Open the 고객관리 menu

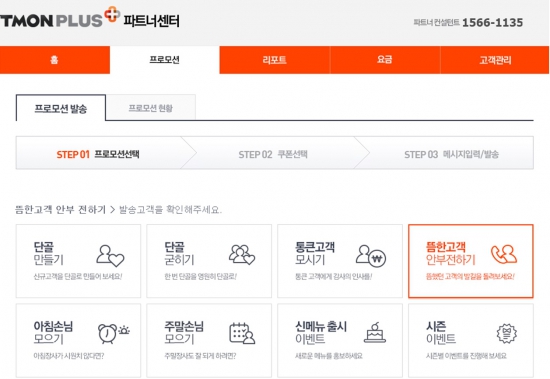click(495, 60)
